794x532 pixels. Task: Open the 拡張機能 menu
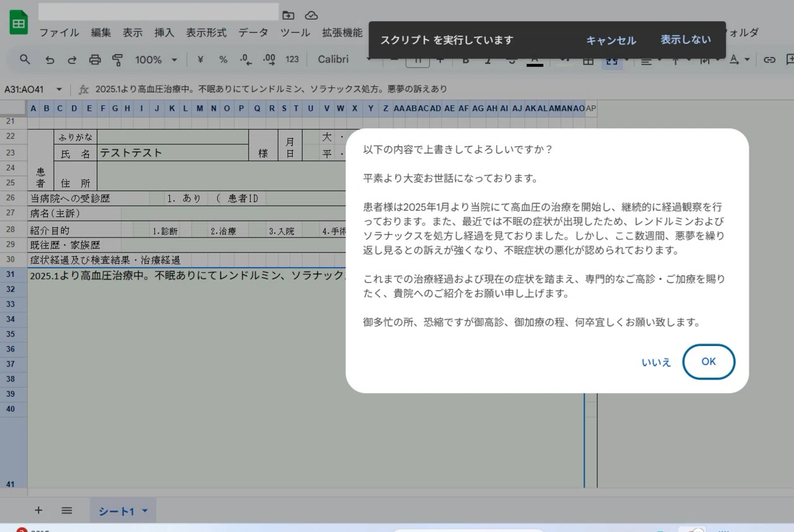coord(342,33)
